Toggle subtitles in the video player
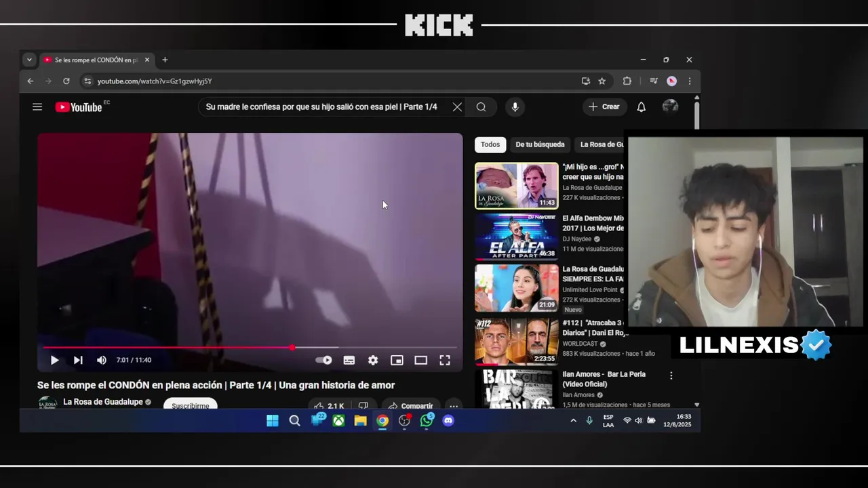Image resolution: width=868 pixels, height=488 pixels. click(x=349, y=361)
